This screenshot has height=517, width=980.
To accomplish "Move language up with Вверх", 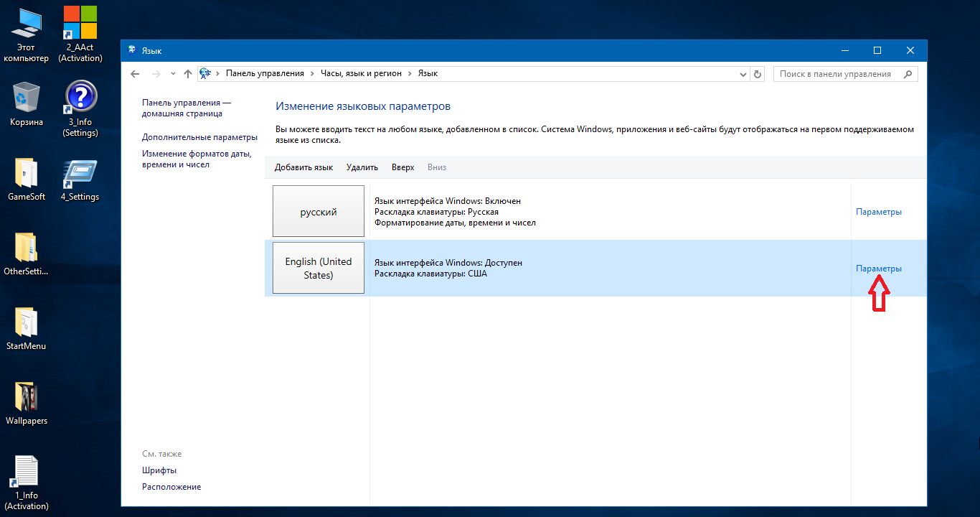I will (402, 167).
